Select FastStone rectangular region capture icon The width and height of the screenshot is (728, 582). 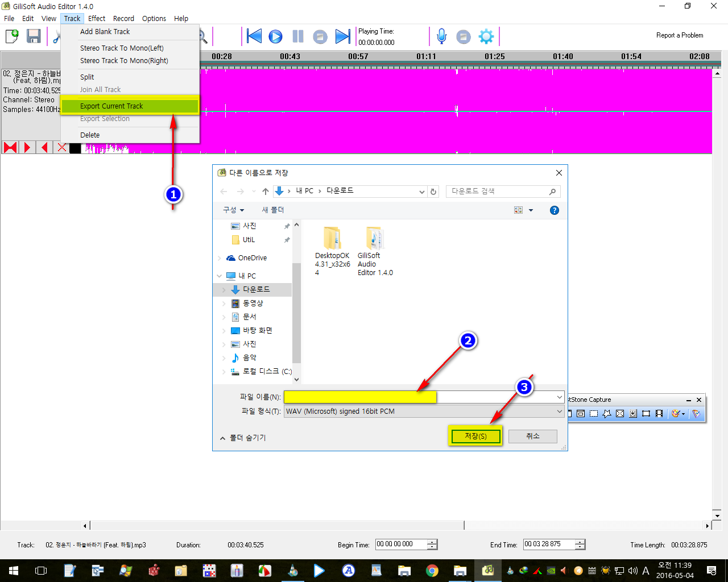click(x=594, y=414)
